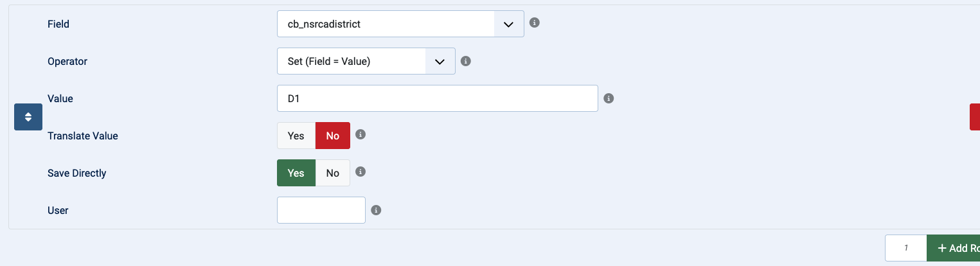Click info icon next to Value input
980x266 pixels.
[609, 98]
